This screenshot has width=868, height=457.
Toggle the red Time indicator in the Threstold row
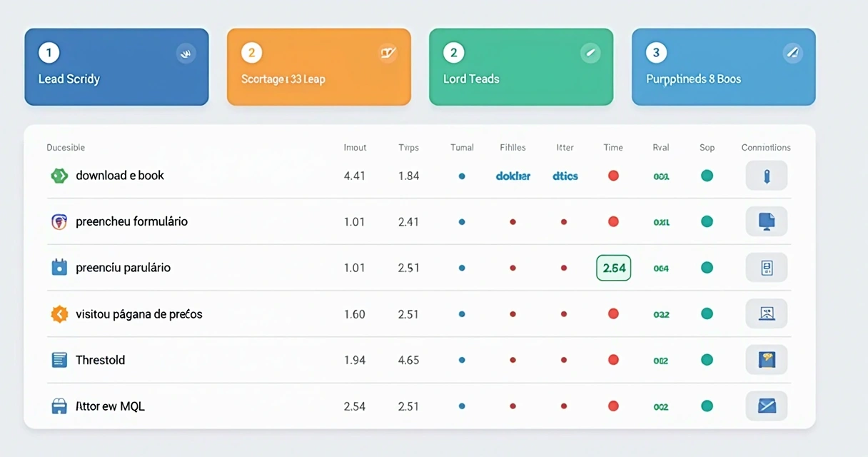613,360
